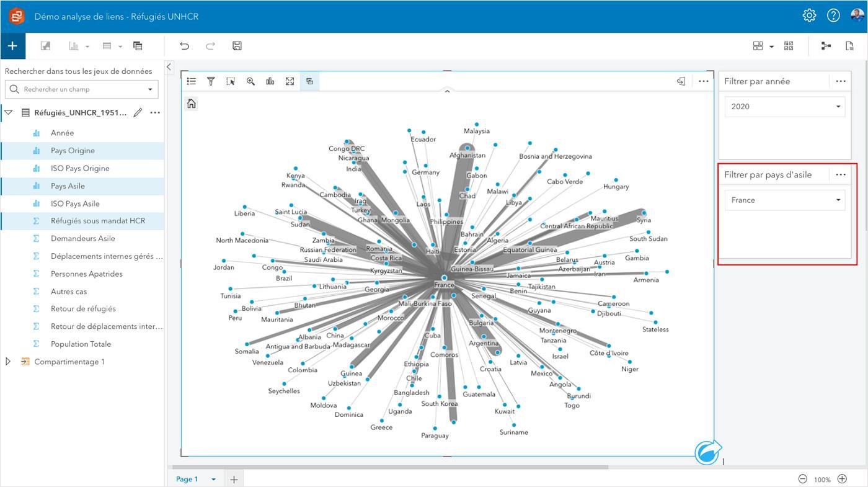Open link chart card more options

click(703, 81)
